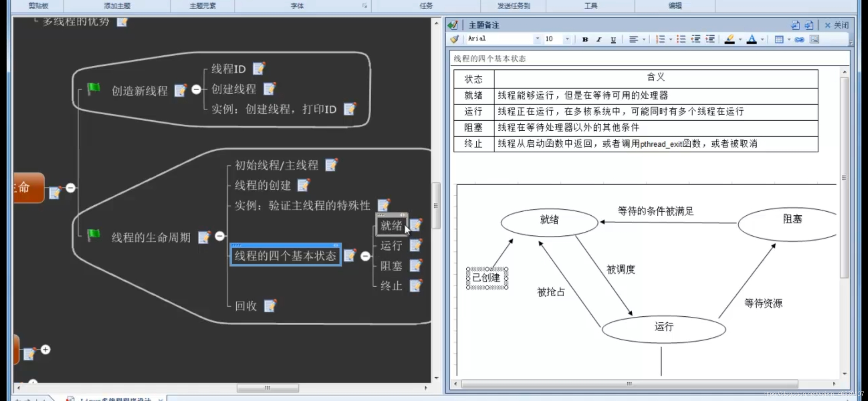Open notes icon beside 回收 topic

pos(270,306)
